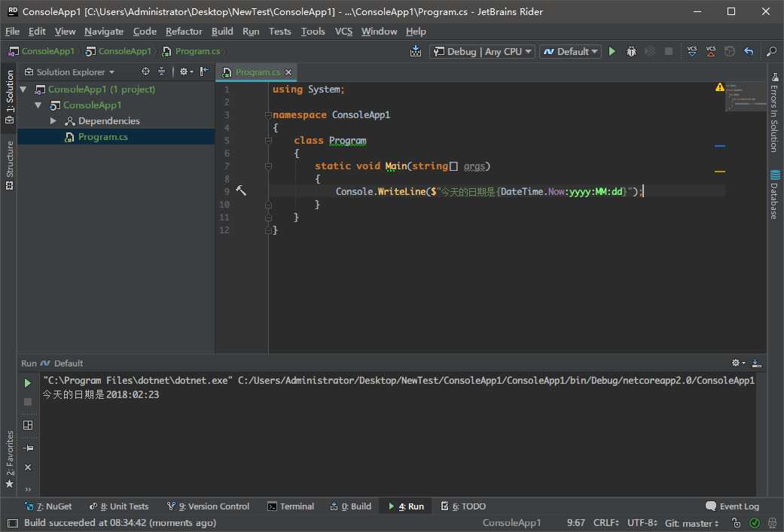Open the VCS menu
The width and height of the screenshot is (784, 532).
tap(343, 32)
